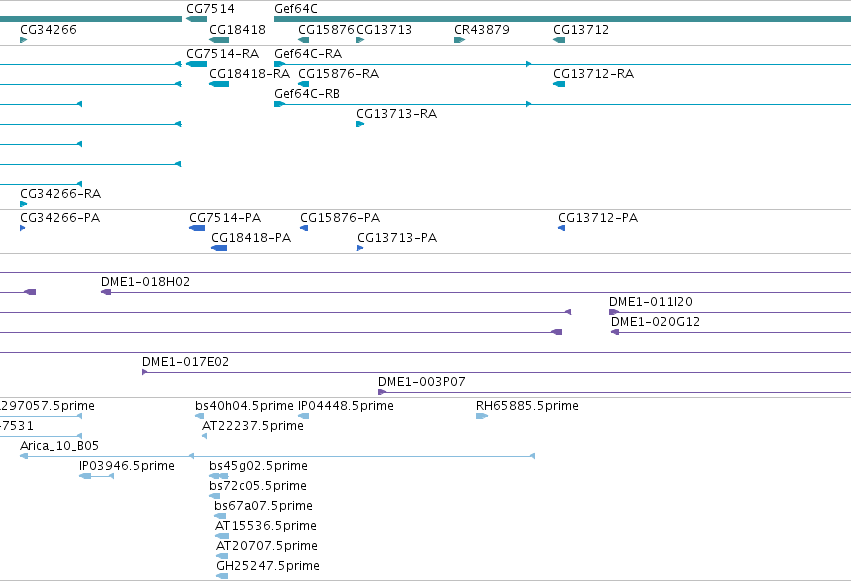Click the DME1-018H02 clone end arrow
The width and height of the screenshot is (851, 581).
tap(106, 292)
